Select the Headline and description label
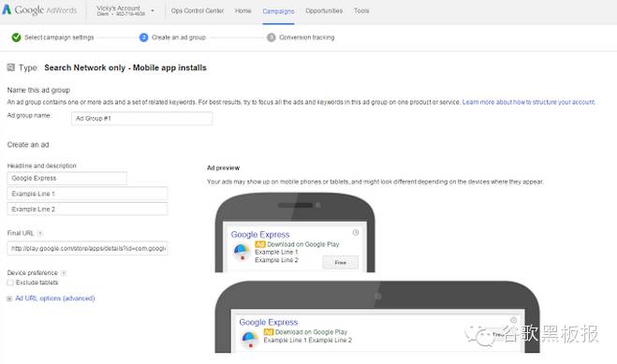The width and height of the screenshot is (617, 364). click(x=42, y=166)
